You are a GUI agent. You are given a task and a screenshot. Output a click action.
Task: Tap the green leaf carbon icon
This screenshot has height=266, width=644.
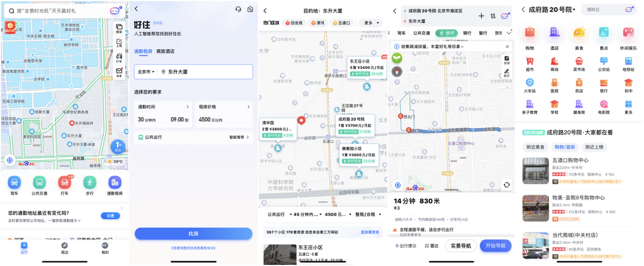click(397, 57)
